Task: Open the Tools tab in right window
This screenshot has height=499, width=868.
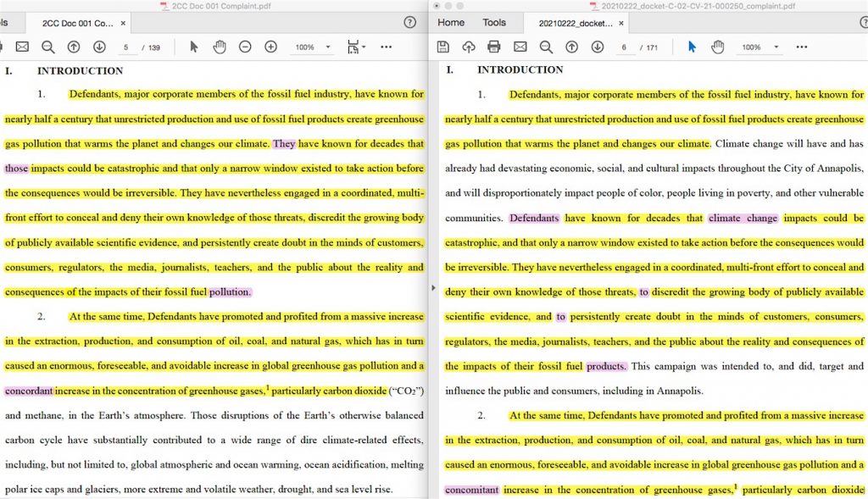Action: [494, 23]
